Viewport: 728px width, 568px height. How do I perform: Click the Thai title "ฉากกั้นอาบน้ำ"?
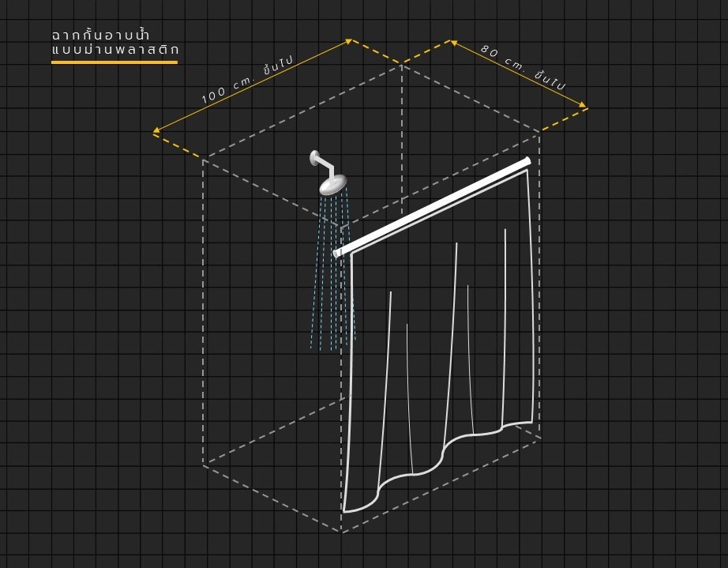[100, 35]
